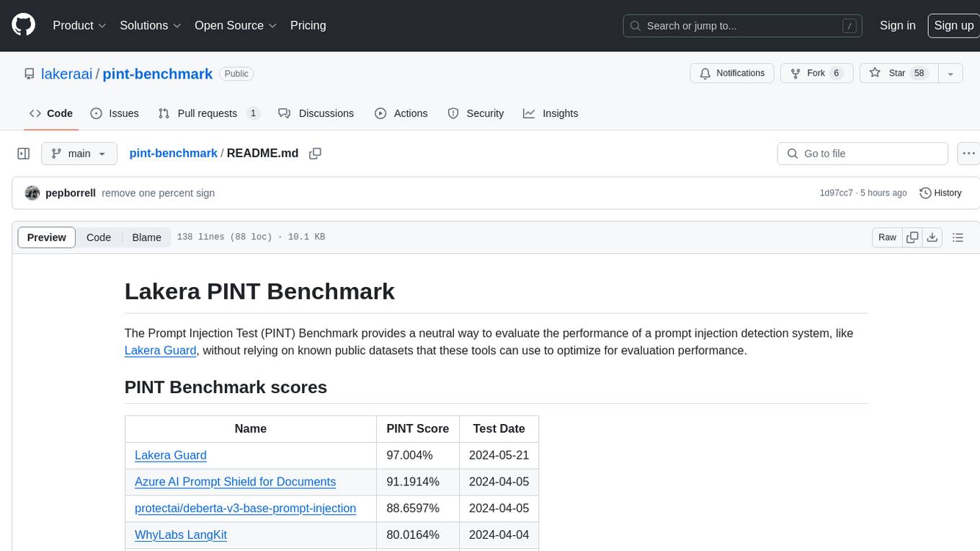Open the Pull requests tab
This screenshot has width=980, height=551.
pos(209,113)
